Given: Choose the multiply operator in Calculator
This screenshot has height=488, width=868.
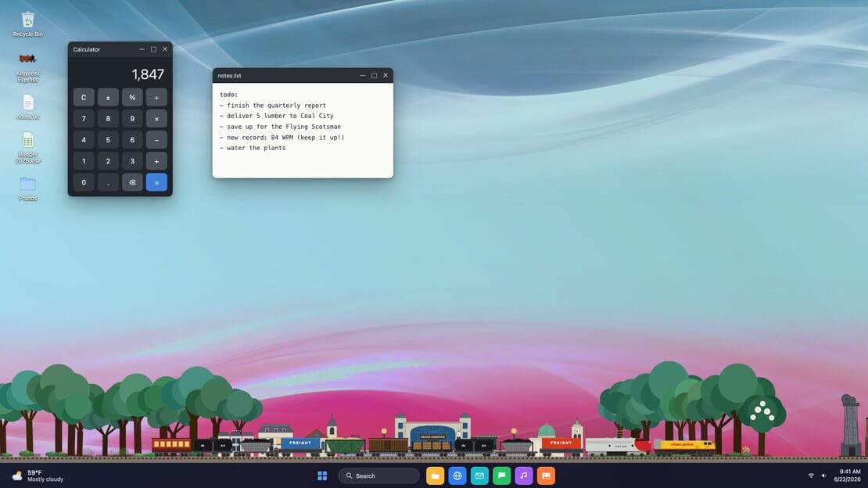Looking at the screenshot, I should click(156, 119).
